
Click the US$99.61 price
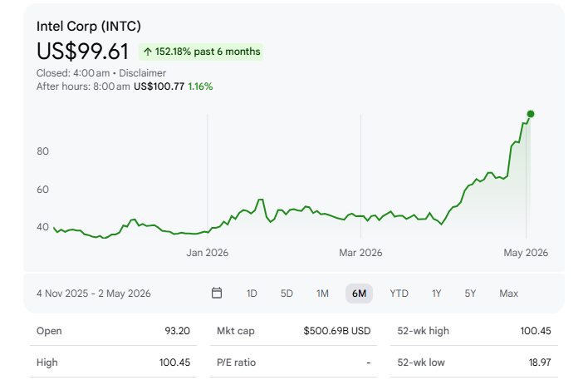click(x=82, y=51)
